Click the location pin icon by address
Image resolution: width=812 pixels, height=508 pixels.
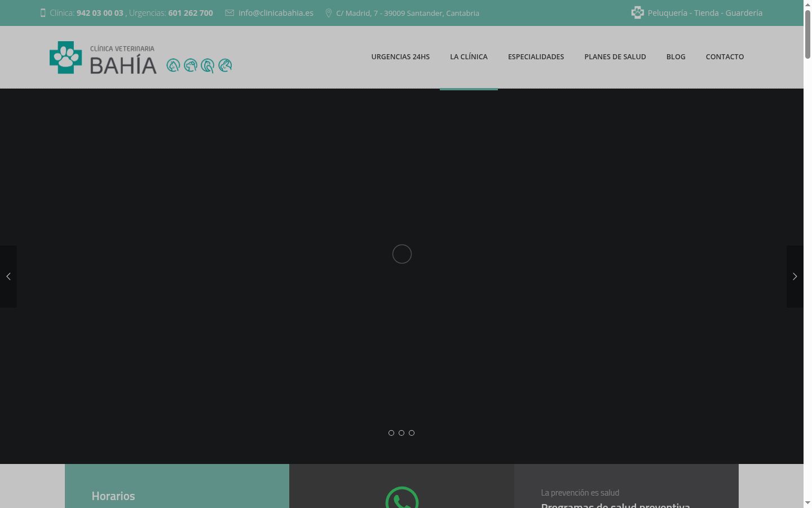[x=329, y=13]
